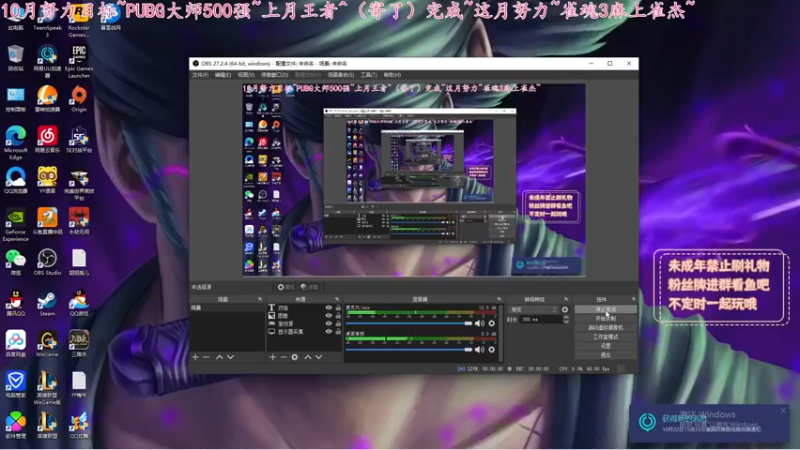This screenshot has width=800, height=450.
Task: Open the GeForce Experience desktop icon
Action: click(16, 224)
